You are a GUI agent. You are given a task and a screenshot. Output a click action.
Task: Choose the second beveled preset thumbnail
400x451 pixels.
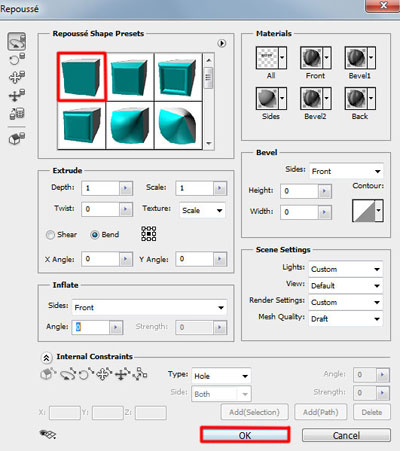click(x=130, y=77)
